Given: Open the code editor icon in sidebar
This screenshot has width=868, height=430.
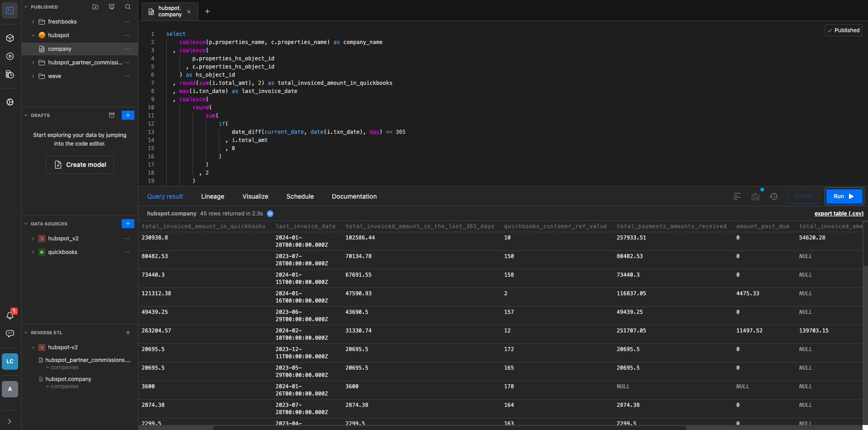Looking at the screenshot, I should coord(10,10).
